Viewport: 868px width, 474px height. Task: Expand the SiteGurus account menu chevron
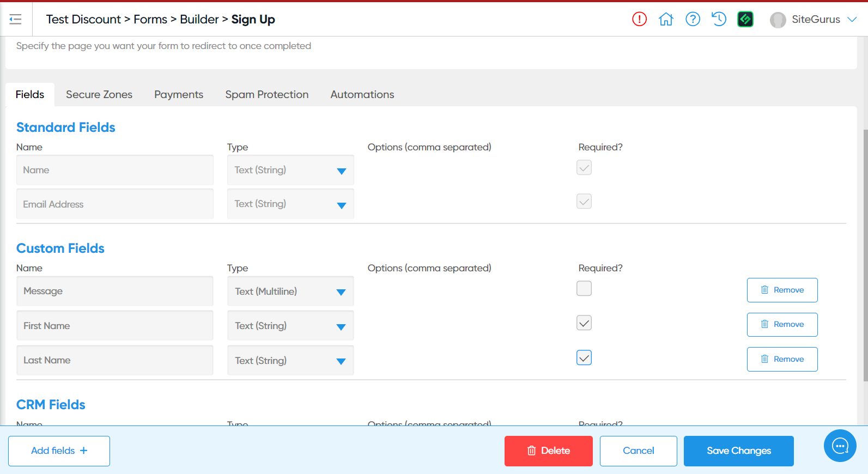click(x=852, y=19)
